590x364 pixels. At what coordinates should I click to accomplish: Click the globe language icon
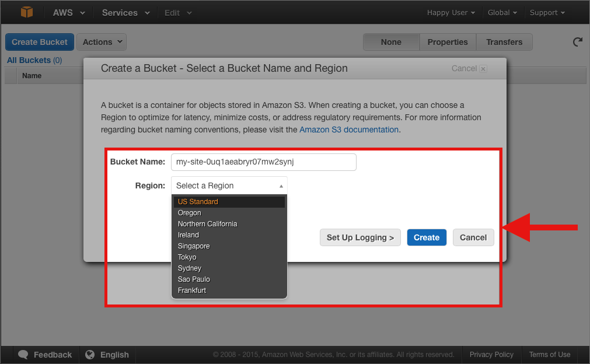click(90, 355)
